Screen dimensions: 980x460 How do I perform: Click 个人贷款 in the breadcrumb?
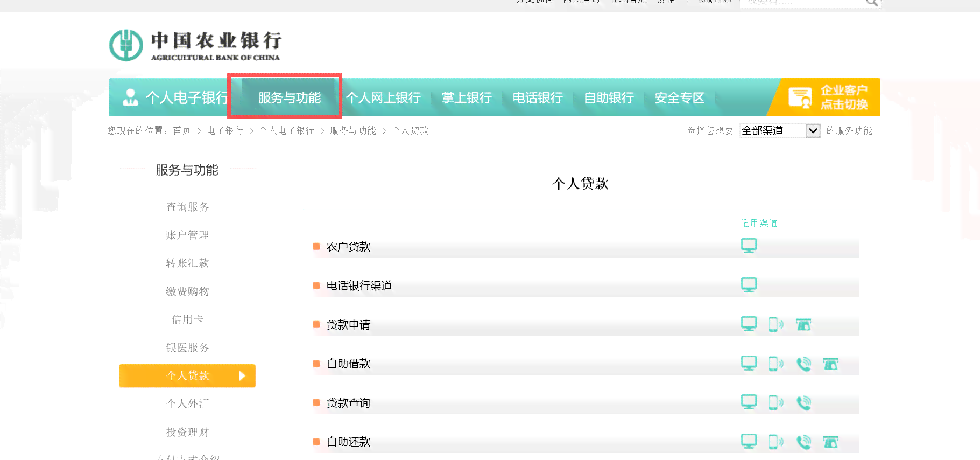tap(410, 130)
